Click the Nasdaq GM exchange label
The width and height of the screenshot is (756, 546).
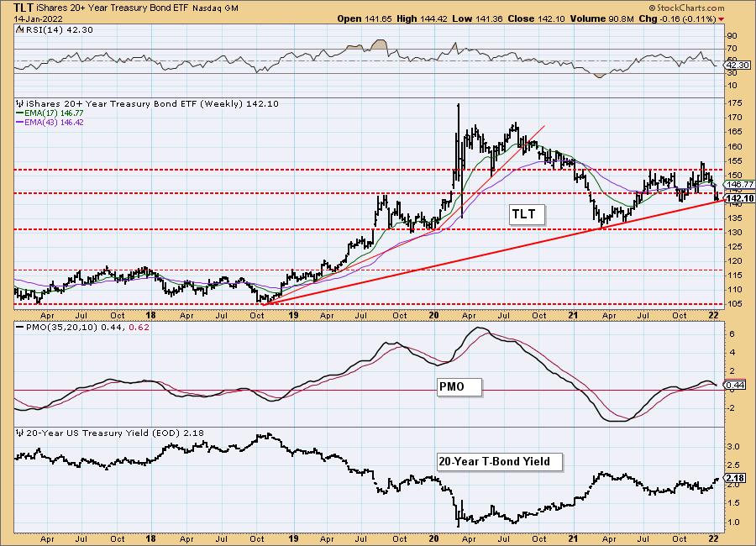(216, 8)
